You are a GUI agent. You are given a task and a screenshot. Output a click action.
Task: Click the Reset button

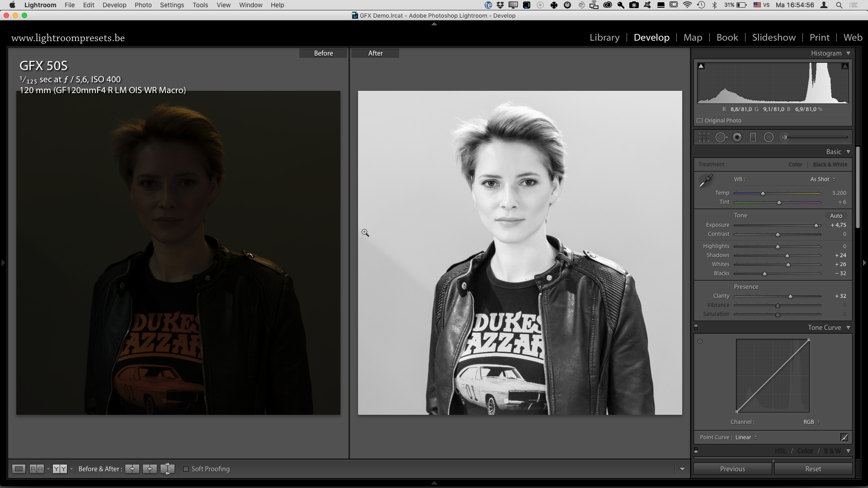tap(813, 469)
